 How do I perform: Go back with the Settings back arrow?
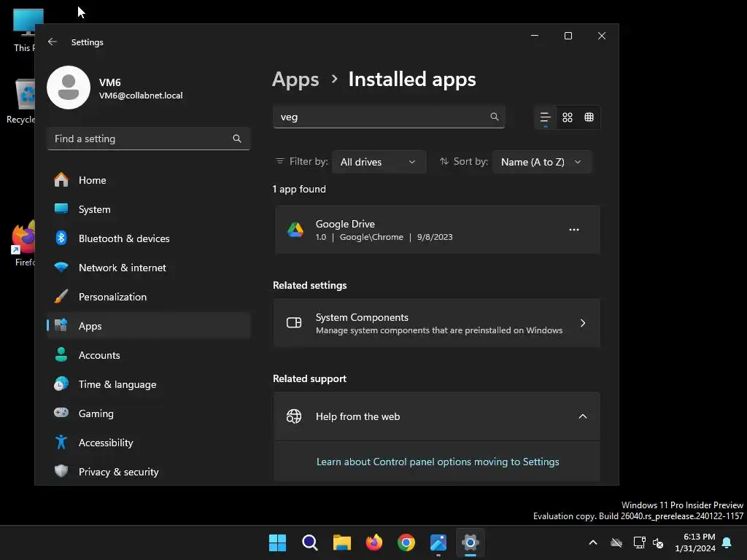53,42
